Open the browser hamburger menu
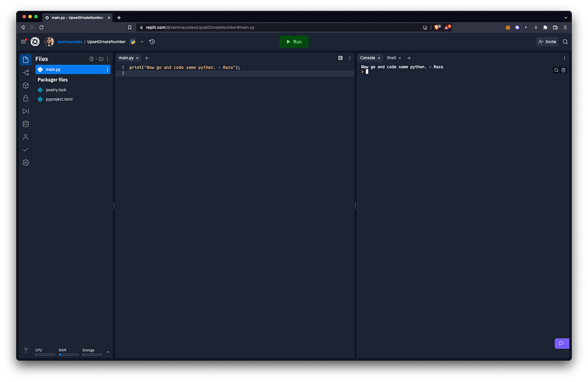The width and height of the screenshot is (588, 382). 565,28
